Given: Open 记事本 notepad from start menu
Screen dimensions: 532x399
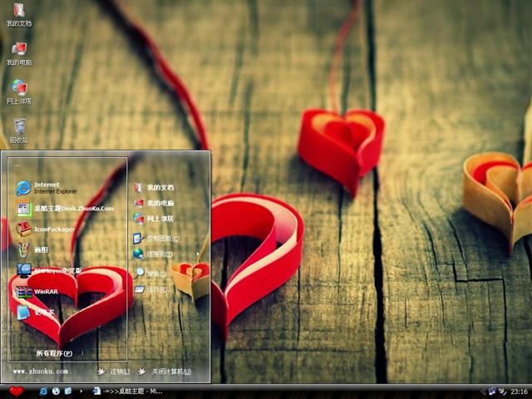Looking at the screenshot, I should 35,313.
